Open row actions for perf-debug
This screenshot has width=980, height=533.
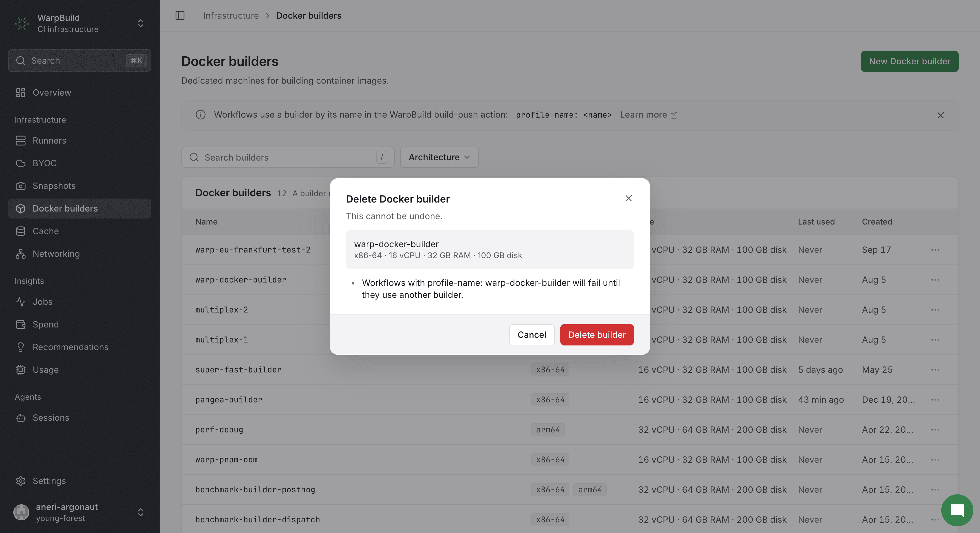935,430
